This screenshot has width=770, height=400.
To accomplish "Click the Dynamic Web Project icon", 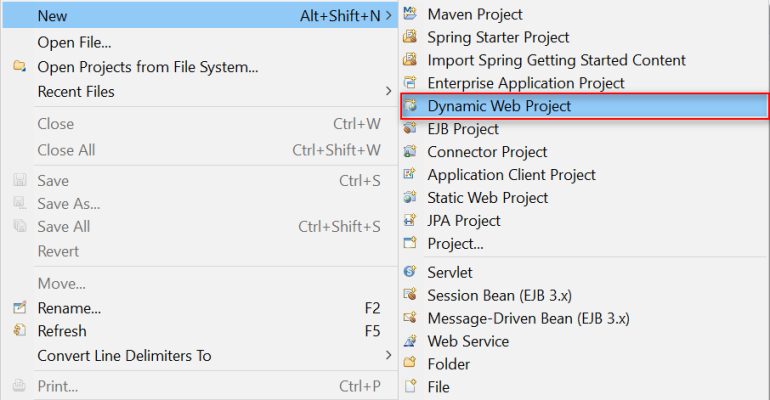I will coord(410,106).
